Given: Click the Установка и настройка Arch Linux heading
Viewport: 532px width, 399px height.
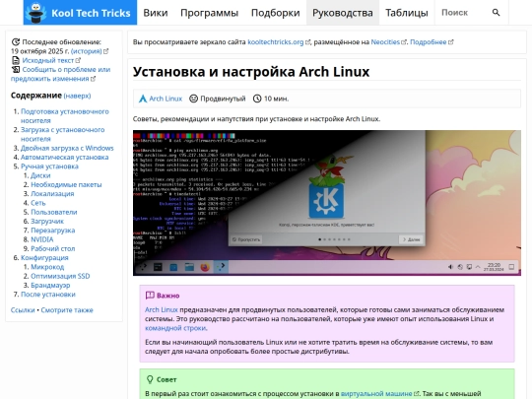Looking at the screenshot, I should pyautogui.click(x=251, y=72).
